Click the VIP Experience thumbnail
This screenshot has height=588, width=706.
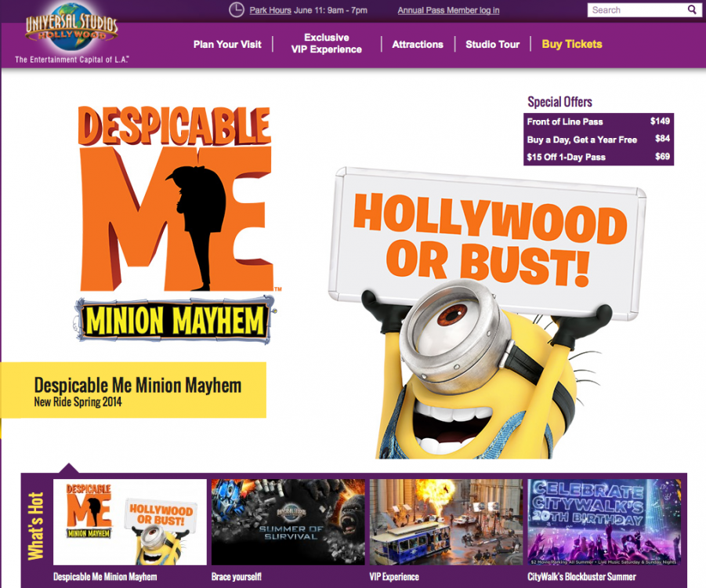(445, 521)
